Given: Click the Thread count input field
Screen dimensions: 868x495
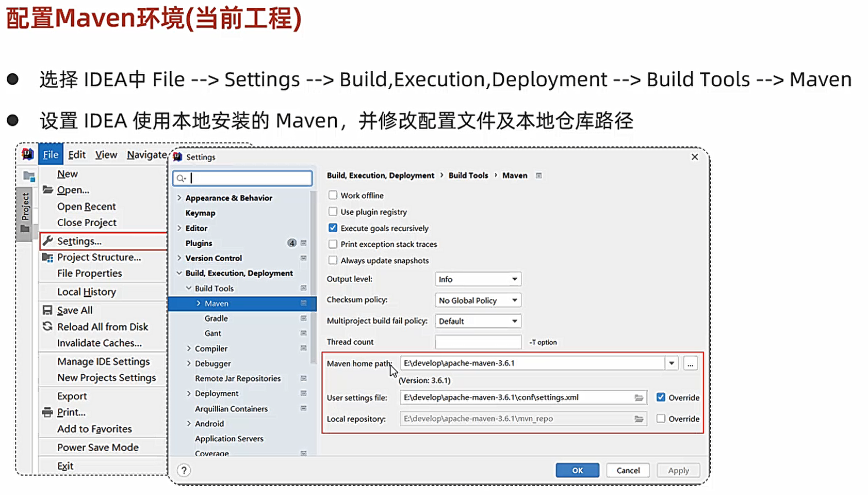Looking at the screenshot, I should tap(478, 342).
